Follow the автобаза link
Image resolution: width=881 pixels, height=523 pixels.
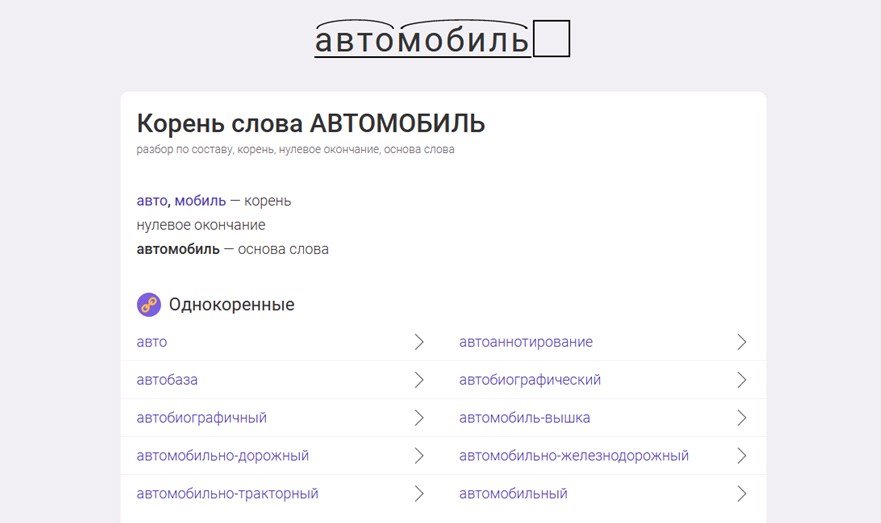click(167, 380)
